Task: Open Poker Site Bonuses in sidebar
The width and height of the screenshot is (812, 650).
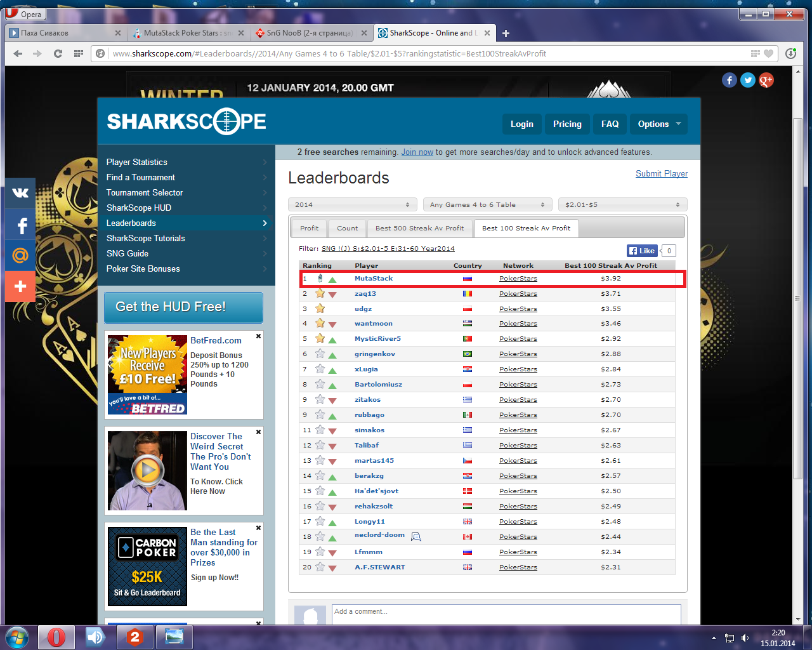Action: pyautogui.click(x=186, y=269)
